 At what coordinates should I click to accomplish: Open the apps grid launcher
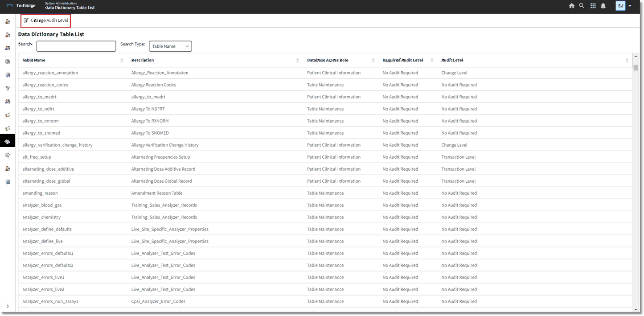[593, 6]
